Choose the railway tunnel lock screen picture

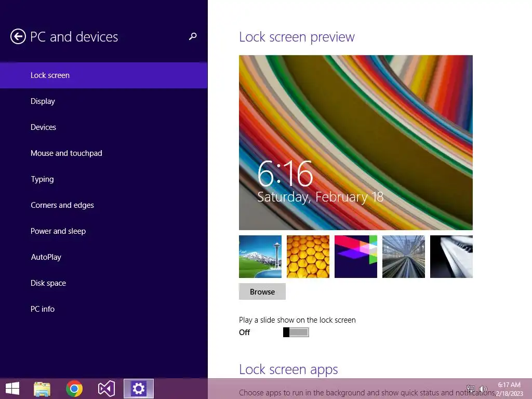[404, 257]
